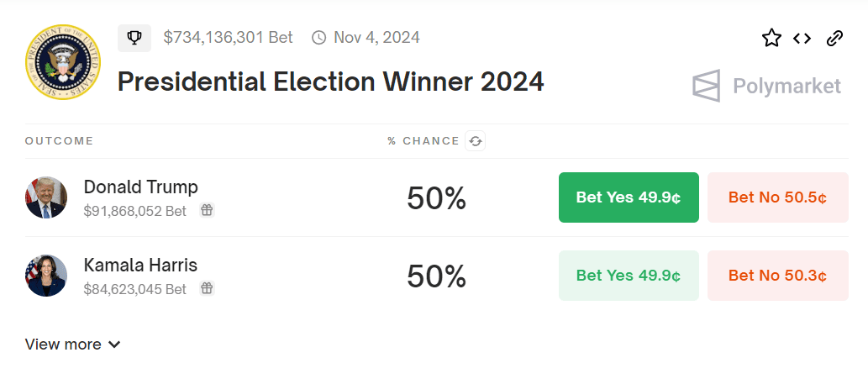Click gift icon under Donald Trump

(207, 211)
